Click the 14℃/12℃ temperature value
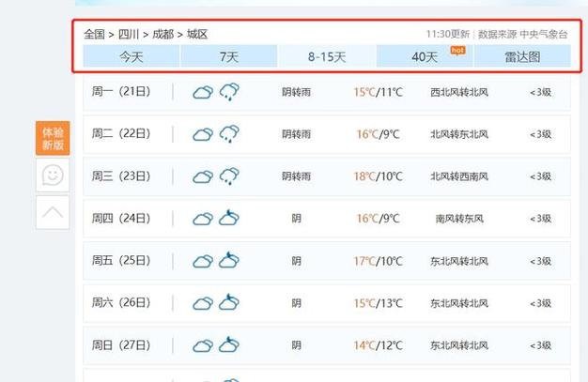This screenshot has height=382, width=588. [378, 344]
